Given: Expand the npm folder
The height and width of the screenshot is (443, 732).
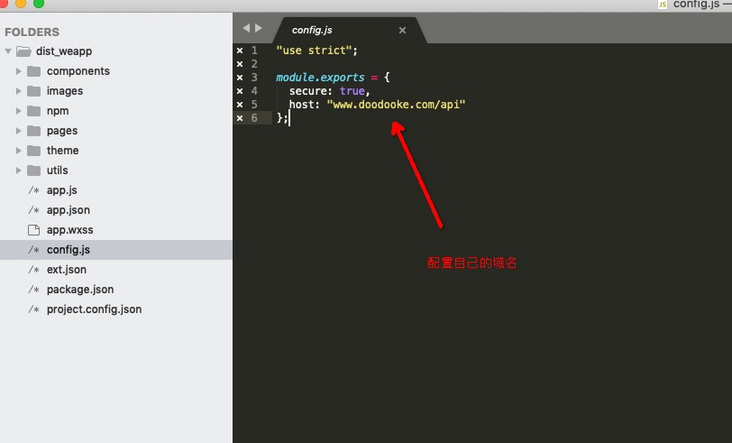Looking at the screenshot, I should click(x=19, y=111).
